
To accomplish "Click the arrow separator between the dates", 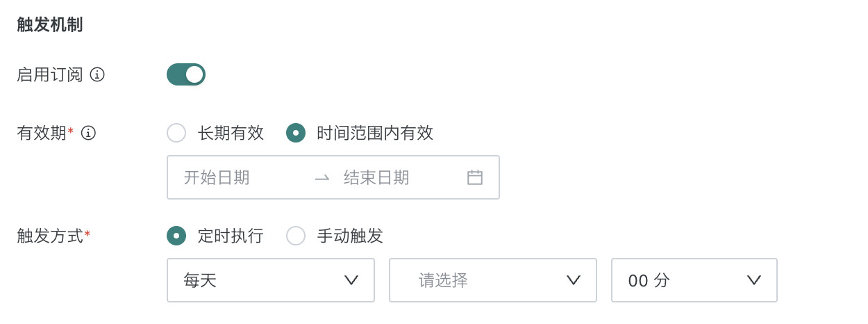I will (322, 178).
